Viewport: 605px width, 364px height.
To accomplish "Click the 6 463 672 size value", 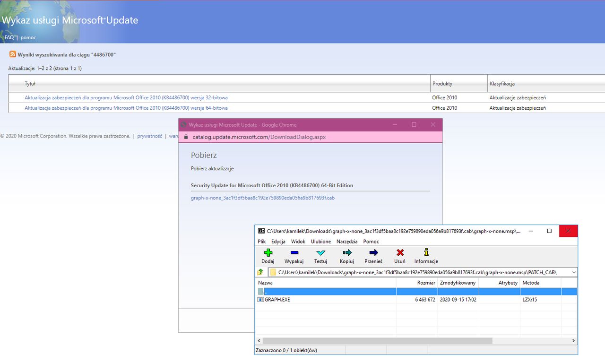I will pos(425,300).
